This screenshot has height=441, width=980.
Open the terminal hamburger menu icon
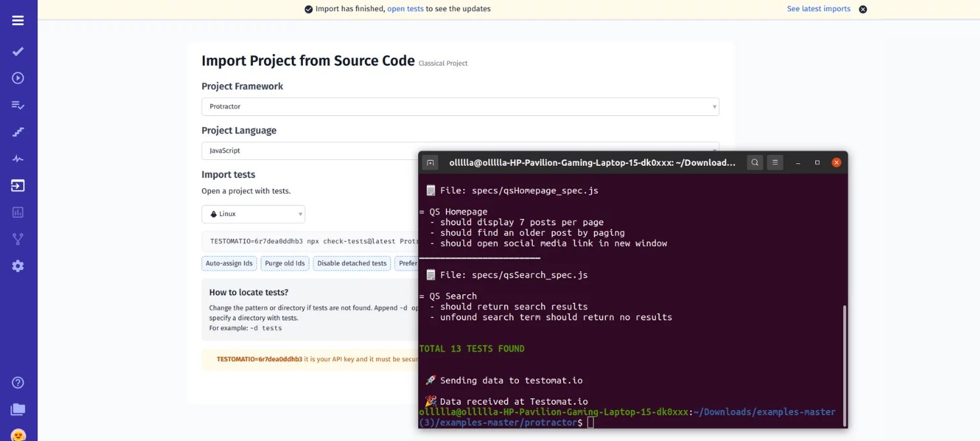pyautogui.click(x=775, y=162)
